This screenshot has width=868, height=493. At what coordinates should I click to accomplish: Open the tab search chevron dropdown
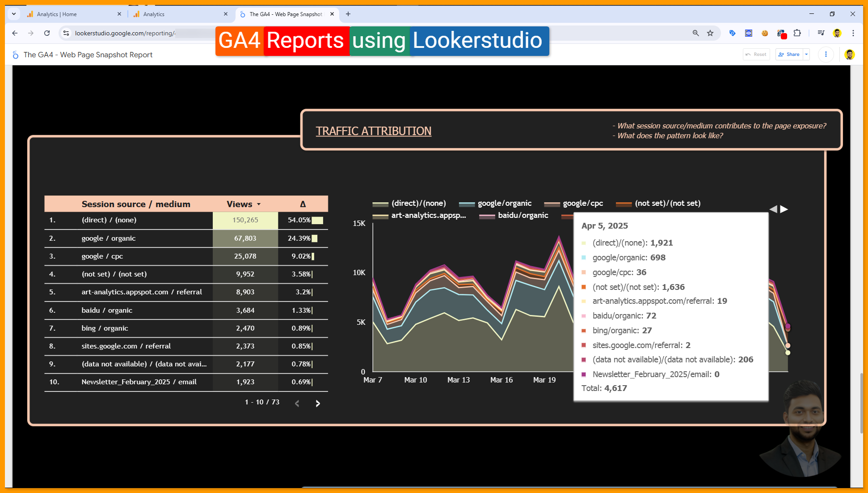point(14,14)
